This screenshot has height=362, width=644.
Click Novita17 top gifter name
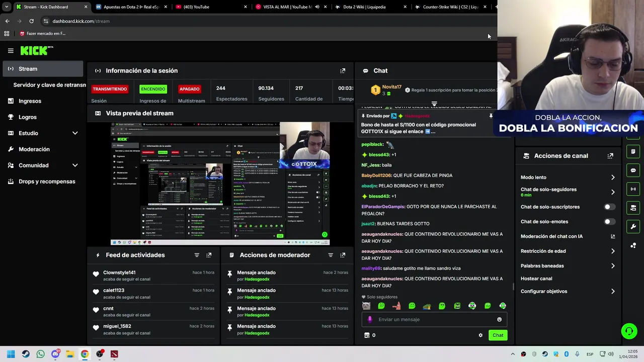pos(391,87)
